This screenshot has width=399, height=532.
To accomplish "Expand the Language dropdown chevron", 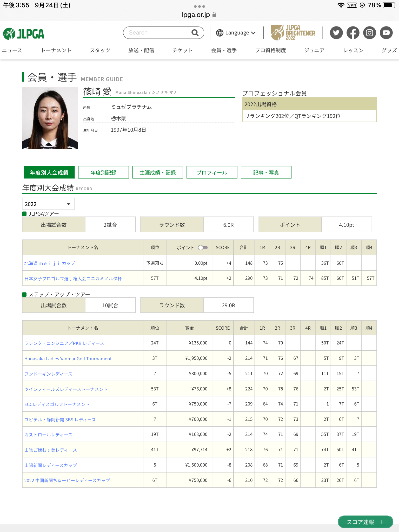I will 254,33.
